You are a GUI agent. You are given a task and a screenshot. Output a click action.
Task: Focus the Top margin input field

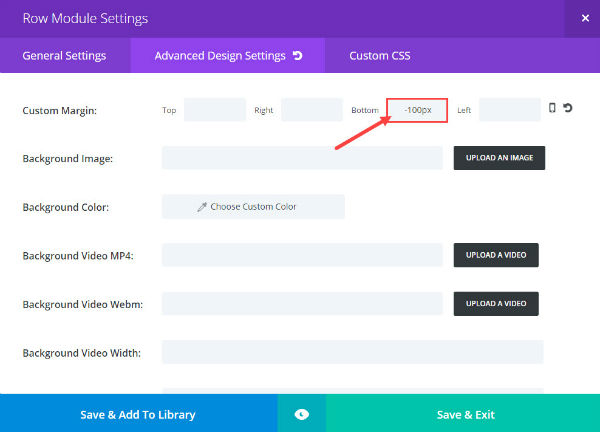click(215, 110)
